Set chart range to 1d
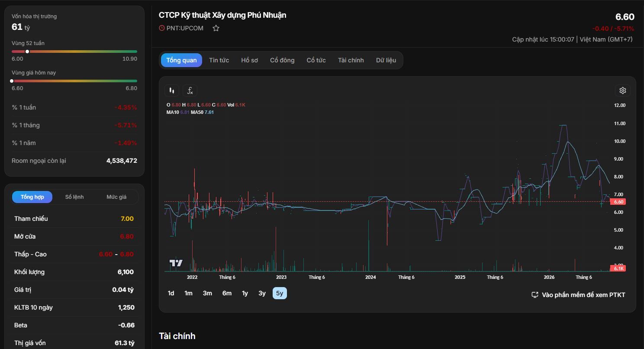Image resolution: width=644 pixels, height=349 pixels. (171, 293)
